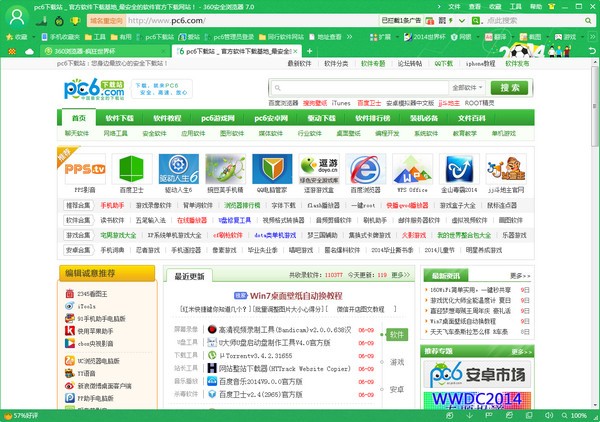Click the 百度音乐 blue icon
This screenshot has width=600, height=422.
point(212,381)
